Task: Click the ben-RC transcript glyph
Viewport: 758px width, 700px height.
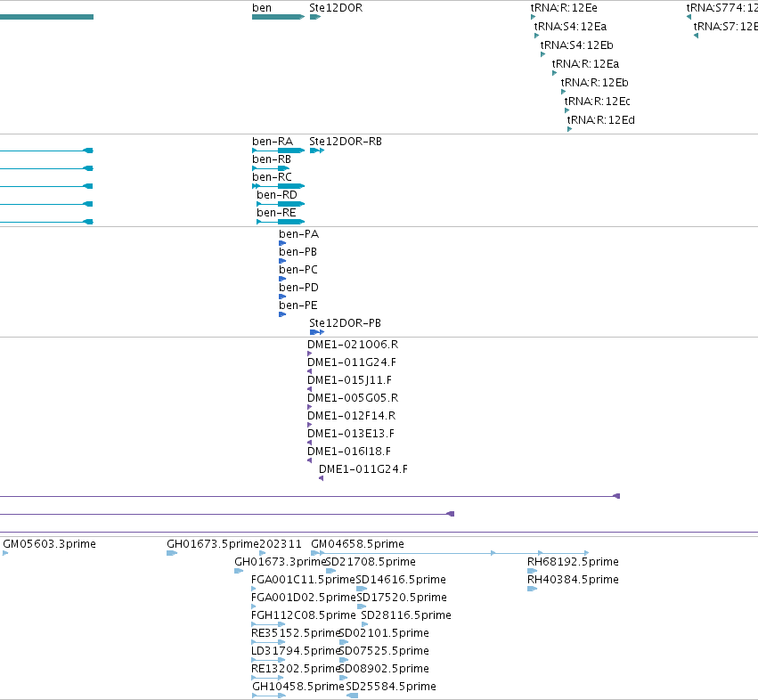Action: tap(279, 186)
